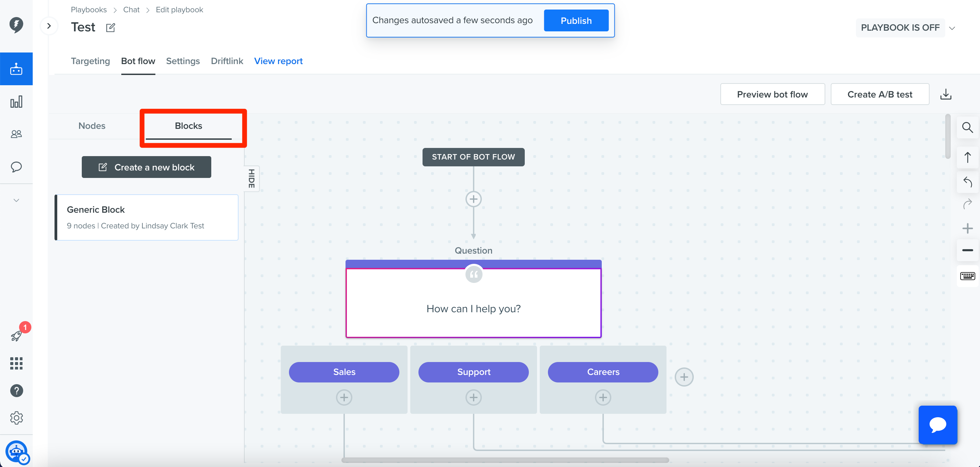This screenshot has height=467, width=980.
Task: Open the blue Drift chat widget
Action: click(x=938, y=425)
